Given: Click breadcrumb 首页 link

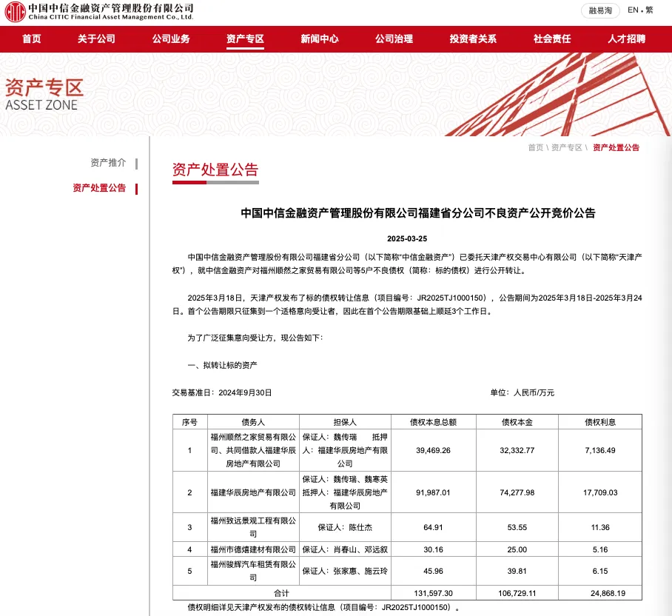Looking at the screenshot, I should 535,147.
